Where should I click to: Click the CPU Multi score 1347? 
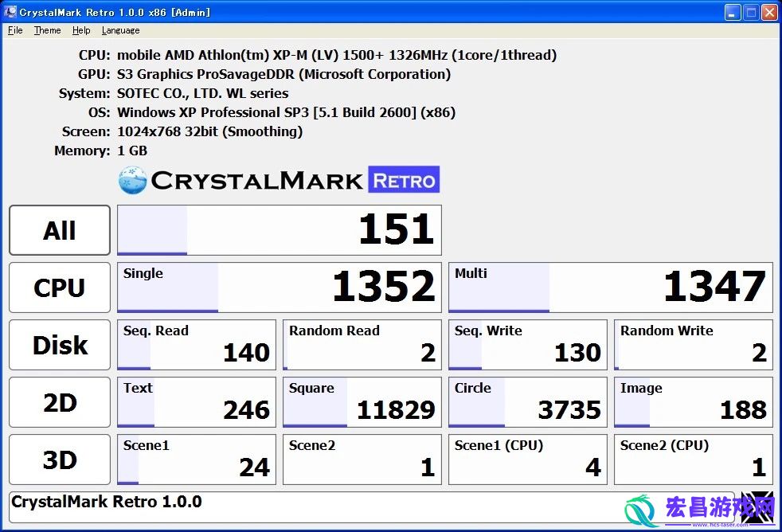click(x=611, y=288)
